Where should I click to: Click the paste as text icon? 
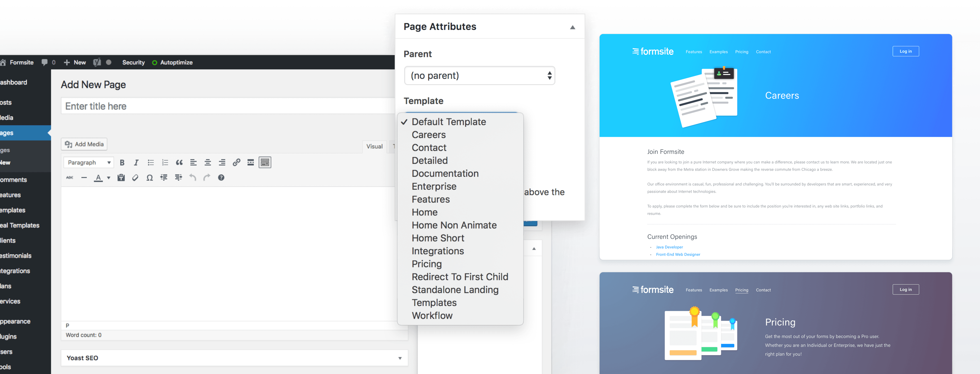pyautogui.click(x=121, y=178)
